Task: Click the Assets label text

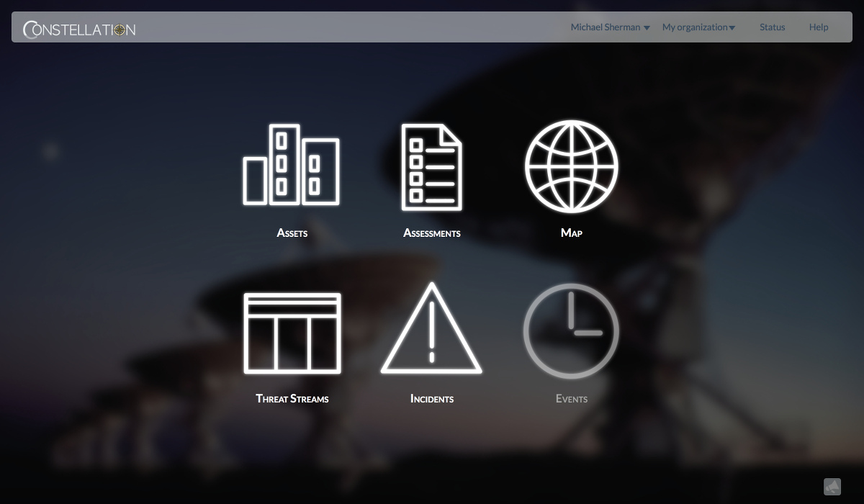Action: pyautogui.click(x=292, y=233)
